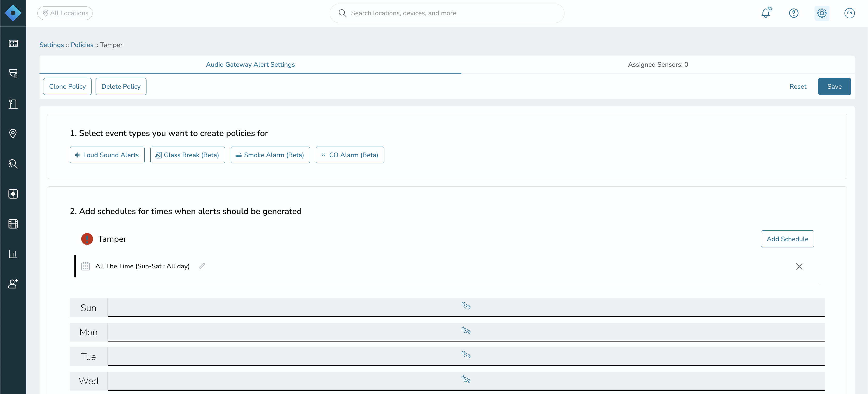
Task: Open the settings gear icon
Action: tap(822, 13)
